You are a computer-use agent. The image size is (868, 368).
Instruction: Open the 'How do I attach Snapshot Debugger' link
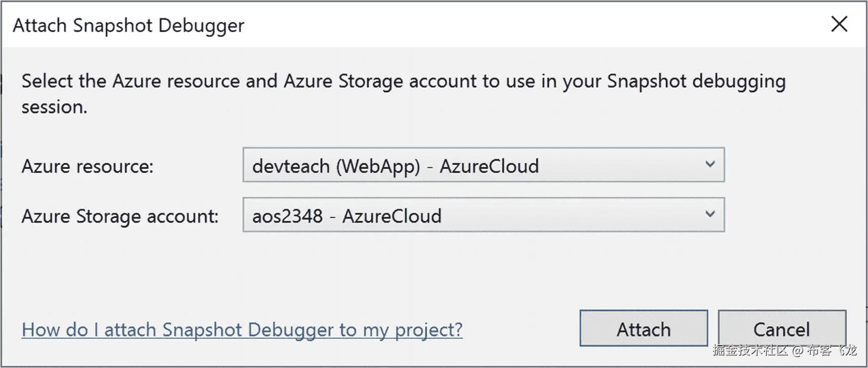click(242, 329)
